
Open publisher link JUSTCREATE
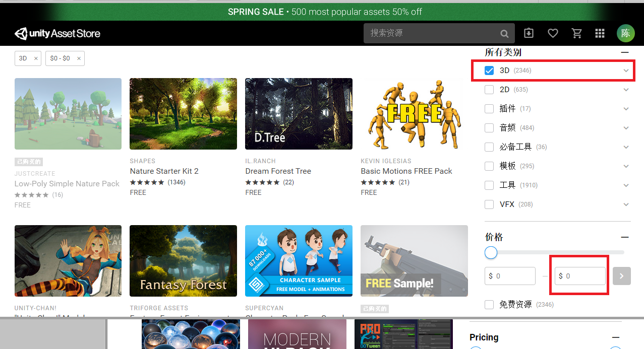(35, 174)
